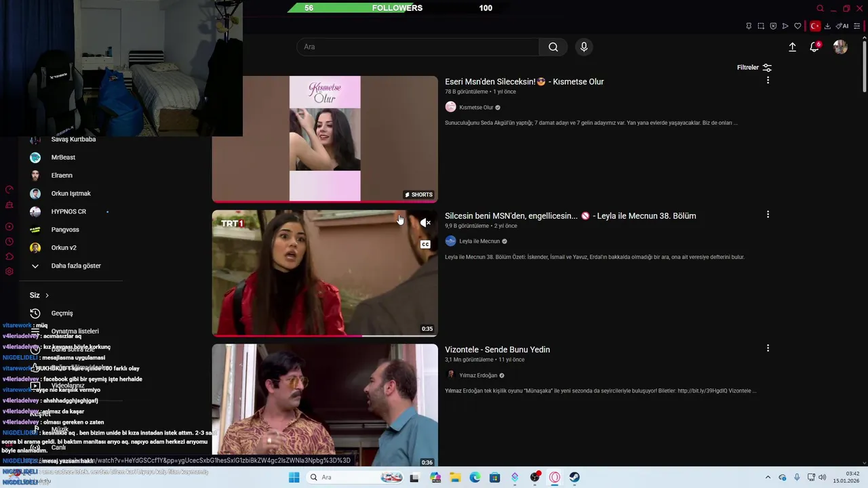This screenshot has height=488, width=868.
Task: Open the browser pin icon in toolbar
Action: point(749,26)
